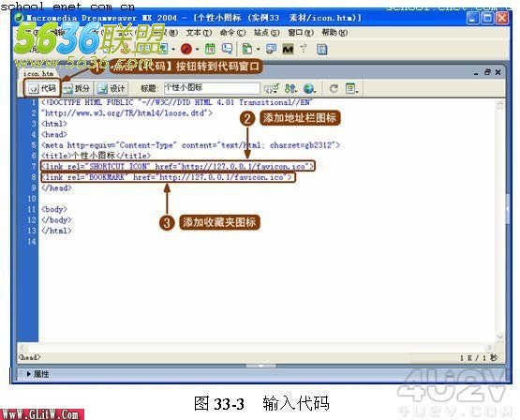Image resolution: width=520 pixels, height=420 pixels.
Task: Switch to Design view (设计) button
Action: pyautogui.click(x=111, y=88)
